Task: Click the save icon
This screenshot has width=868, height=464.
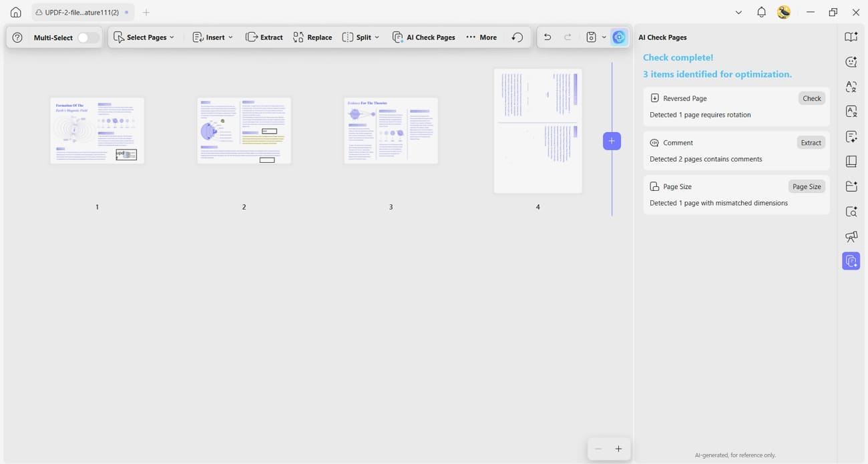Action: [591, 37]
